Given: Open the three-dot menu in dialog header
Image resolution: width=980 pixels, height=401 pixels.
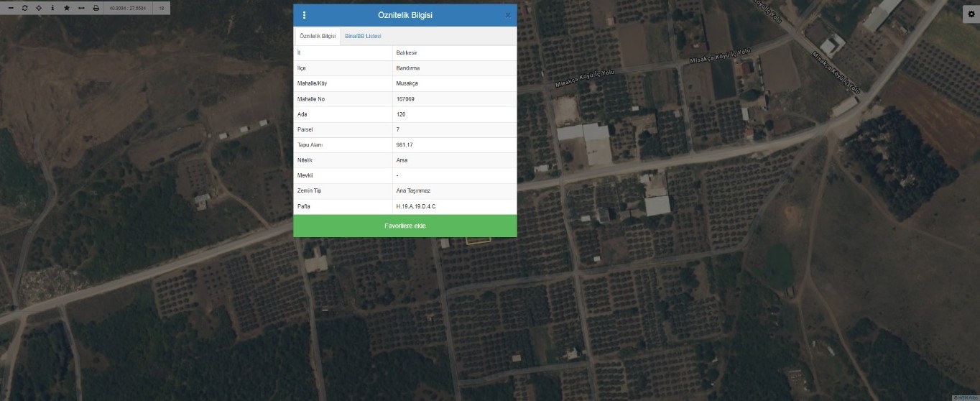Looking at the screenshot, I should coord(304,15).
